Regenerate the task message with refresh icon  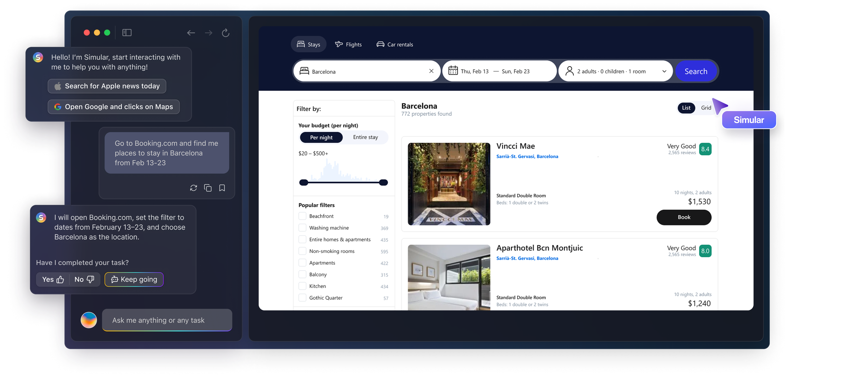tap(194, 188)
